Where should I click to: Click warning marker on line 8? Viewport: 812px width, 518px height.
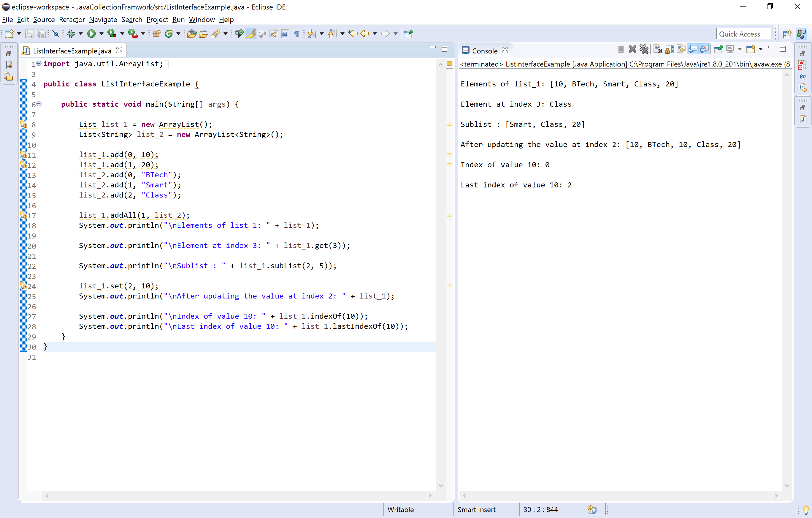[x=24, y=124]
